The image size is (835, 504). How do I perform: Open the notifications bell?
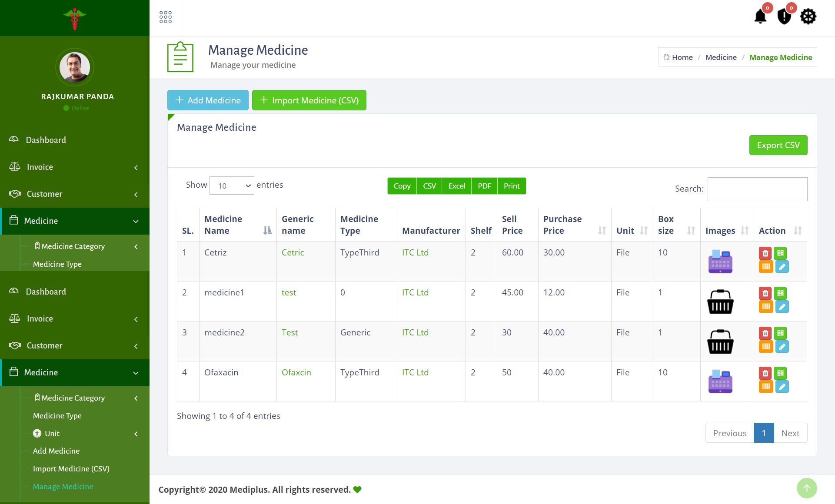click(760, 17)
